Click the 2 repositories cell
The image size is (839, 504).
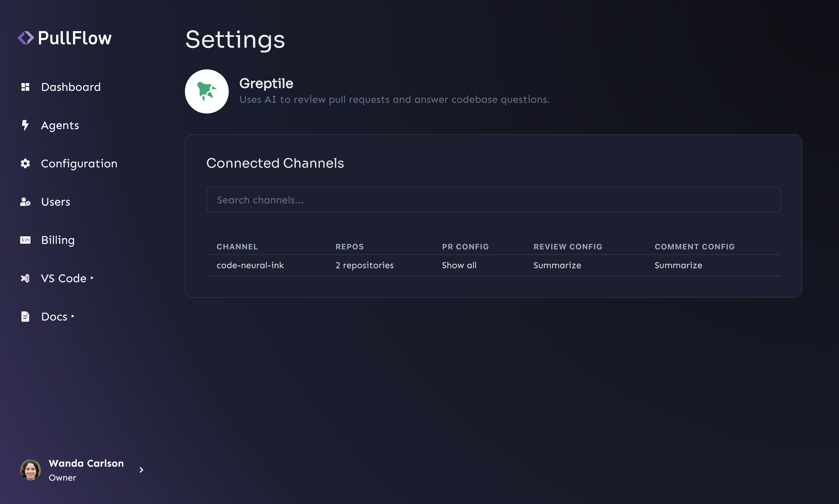[x=364, y=265]
